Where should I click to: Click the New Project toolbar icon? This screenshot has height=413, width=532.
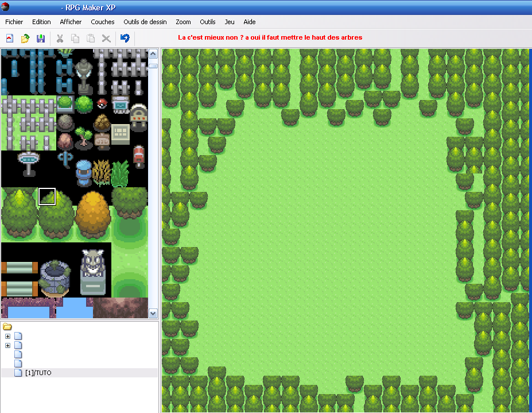tap(10, 38)
